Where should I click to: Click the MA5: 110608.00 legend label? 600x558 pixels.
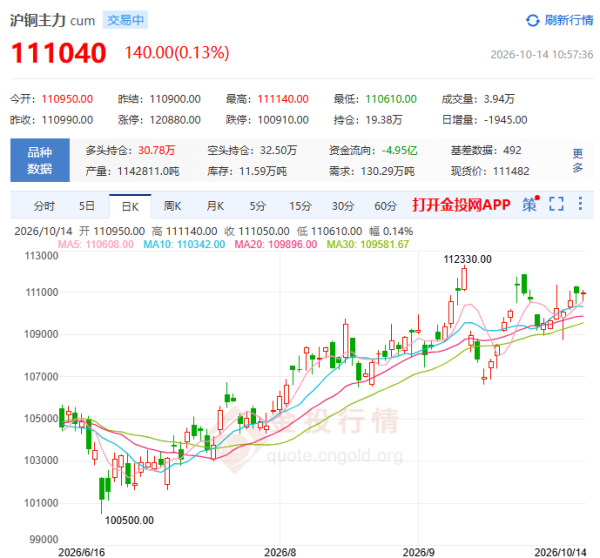(x=96, y=244)
